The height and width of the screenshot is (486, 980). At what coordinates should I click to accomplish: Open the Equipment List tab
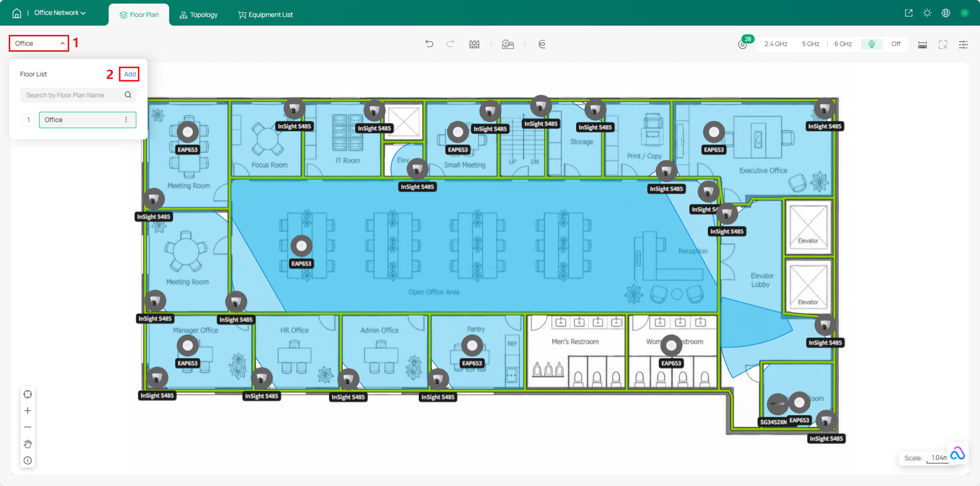[265, 15]
